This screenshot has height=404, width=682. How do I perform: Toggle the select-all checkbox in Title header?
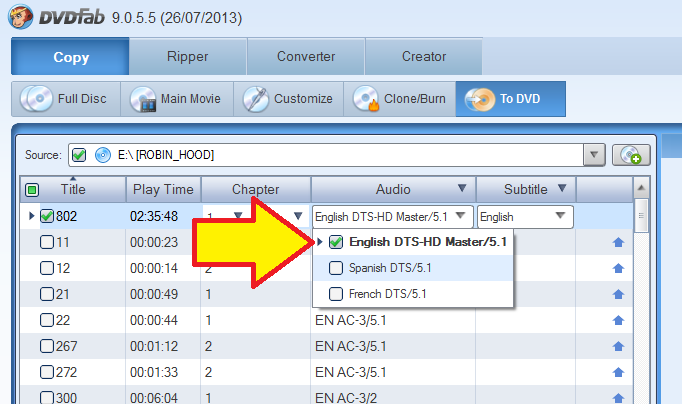coord(32,190)
